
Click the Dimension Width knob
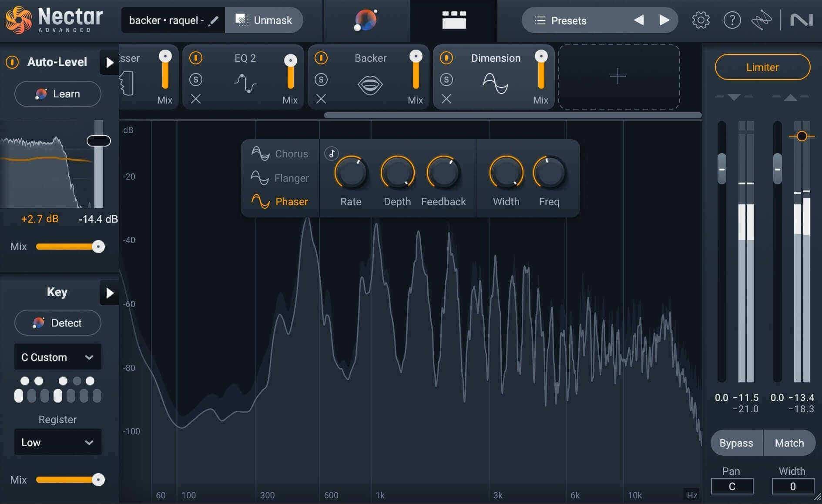point(506,173)
